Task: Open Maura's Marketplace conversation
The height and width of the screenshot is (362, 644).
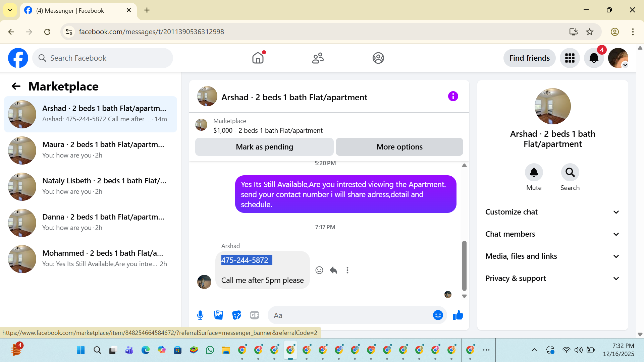Action: 91,150
